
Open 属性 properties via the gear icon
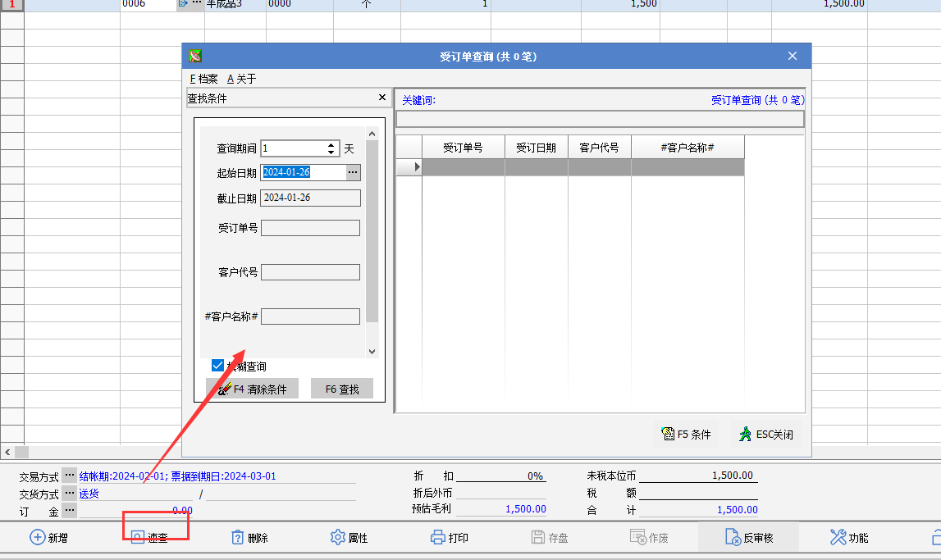[338, 538]
